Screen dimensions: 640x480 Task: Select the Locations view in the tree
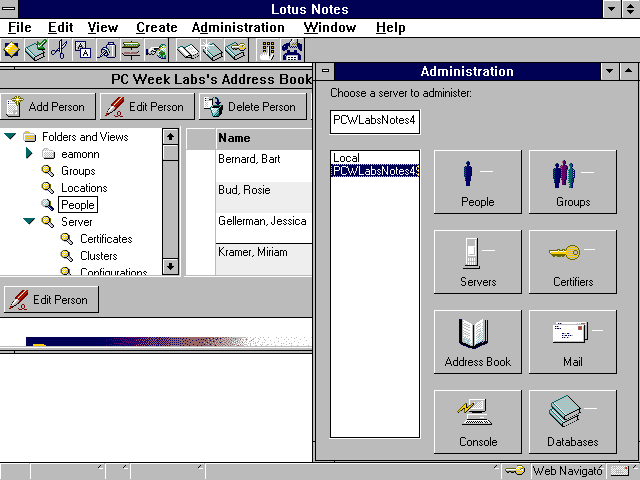84,188
